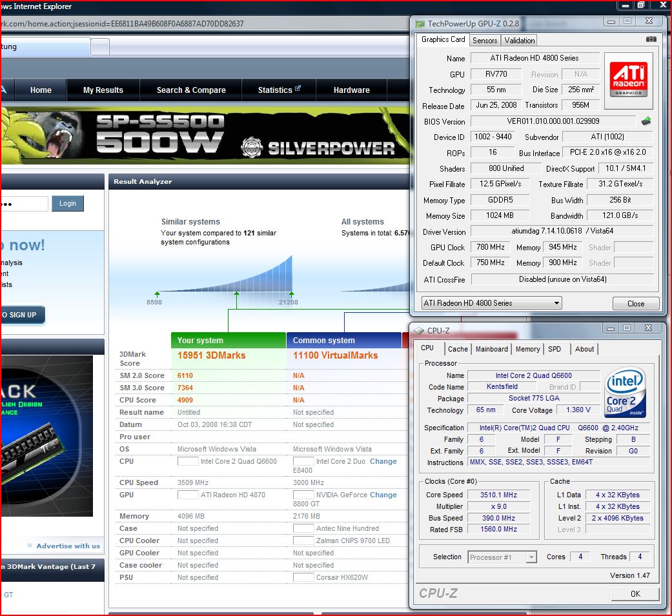This screenshot has height=616, width=672.
Task: Open the Hardware navigation item
Action: click(x=351, y=90)
